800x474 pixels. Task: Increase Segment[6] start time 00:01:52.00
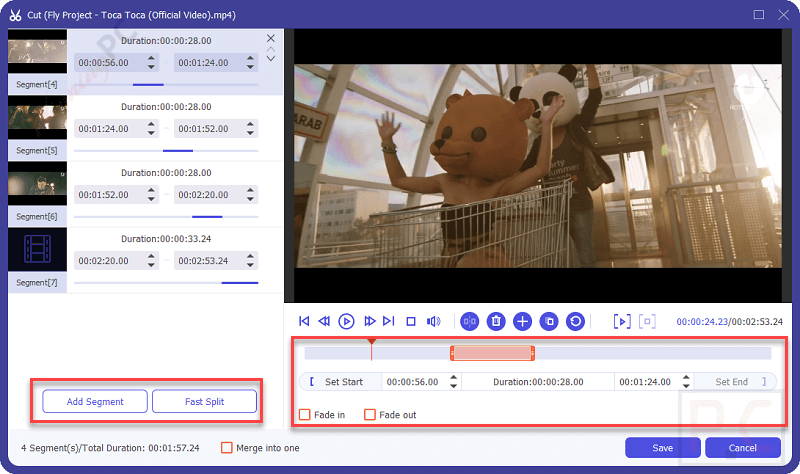151,190
